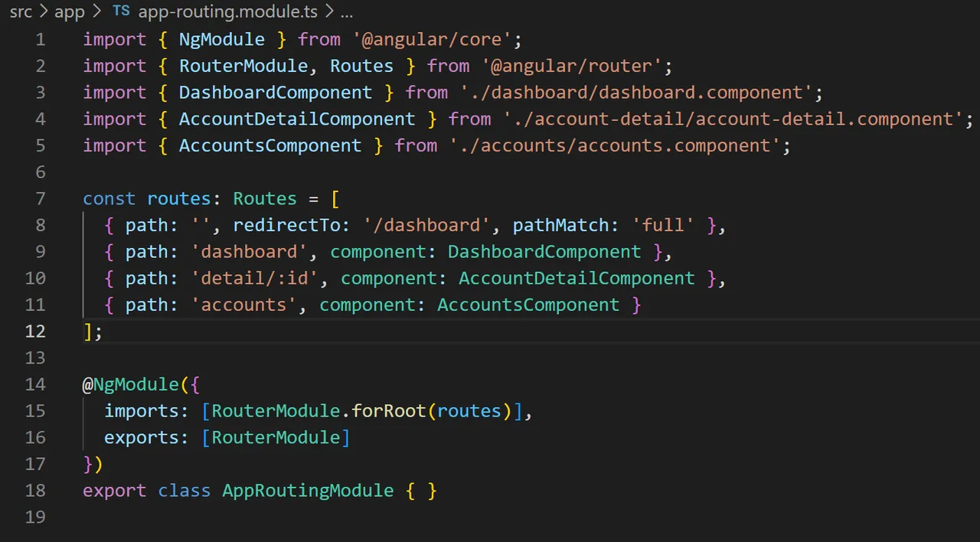Click the 'exports' property on line 16

pos(142,437)
